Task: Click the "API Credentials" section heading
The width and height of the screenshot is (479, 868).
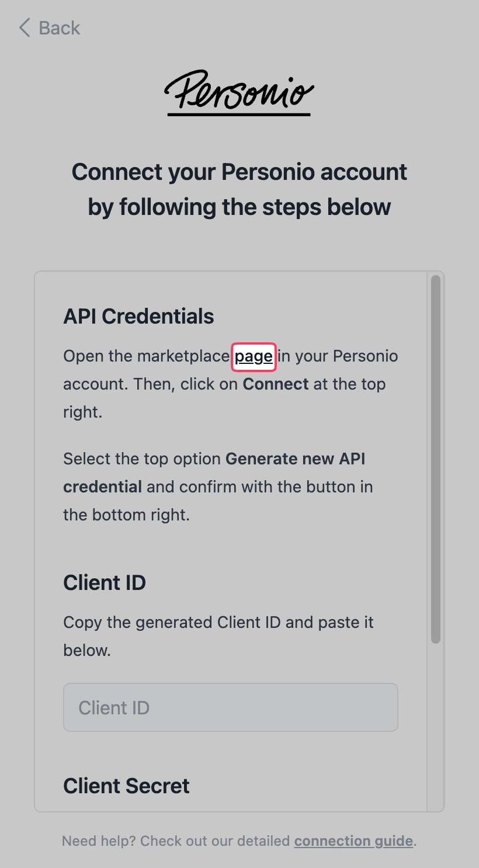Action: [138, 316]
